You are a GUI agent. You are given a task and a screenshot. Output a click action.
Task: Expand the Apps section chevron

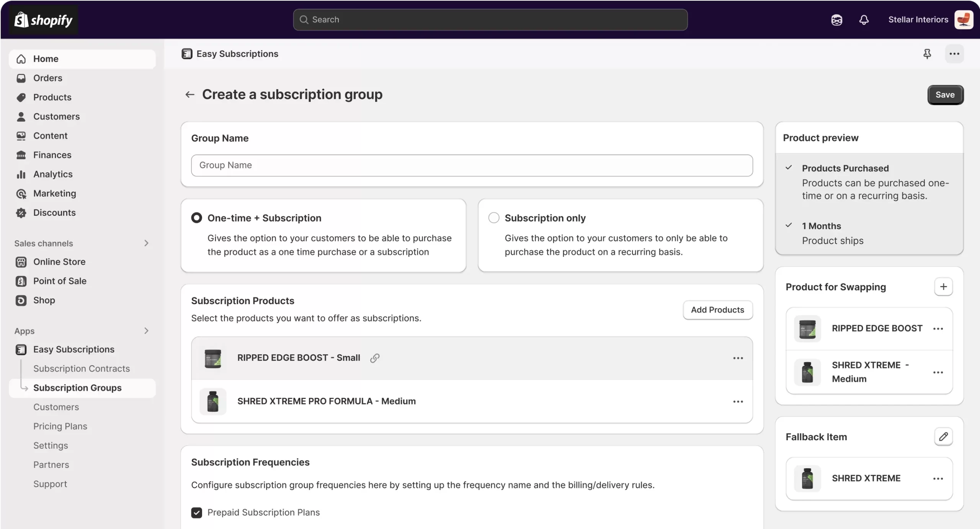(x=146, y=331)
